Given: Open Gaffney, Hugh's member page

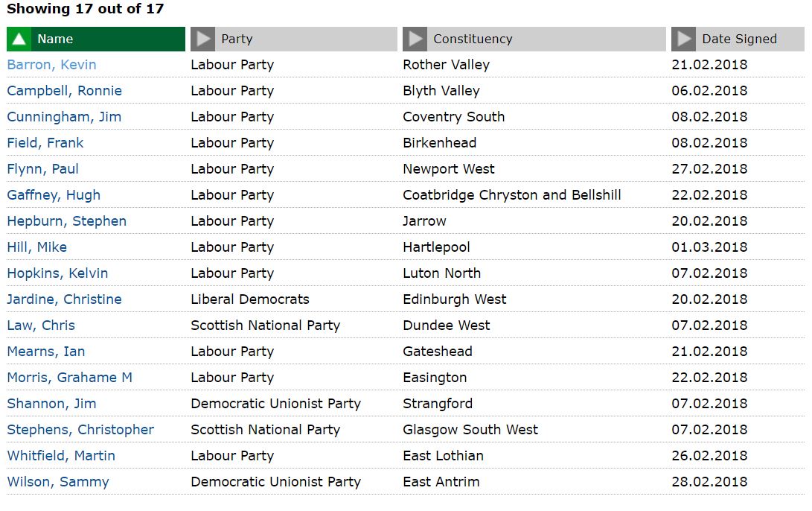Looking at the screenshot, I should pyautogui.click(x=54, y=195).
